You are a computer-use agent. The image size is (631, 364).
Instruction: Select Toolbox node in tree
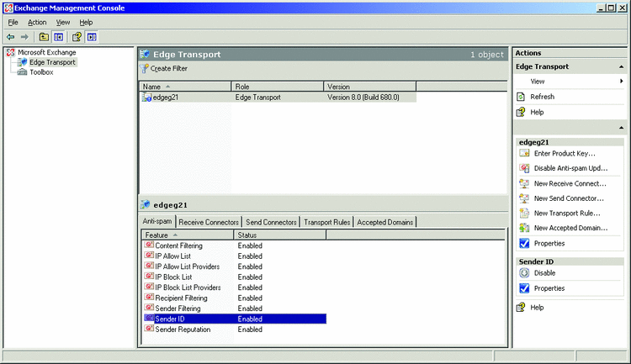pos(41,72)
